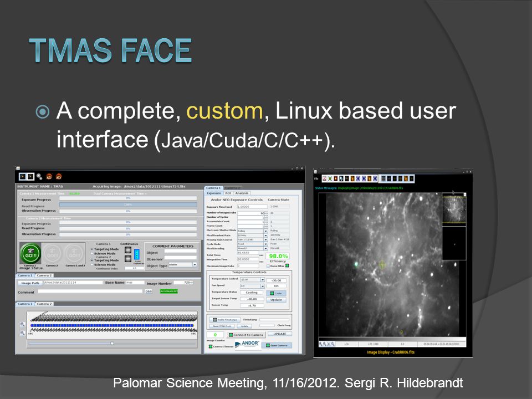Click the left orange AD toolbar icon

[x=49, y=176]
